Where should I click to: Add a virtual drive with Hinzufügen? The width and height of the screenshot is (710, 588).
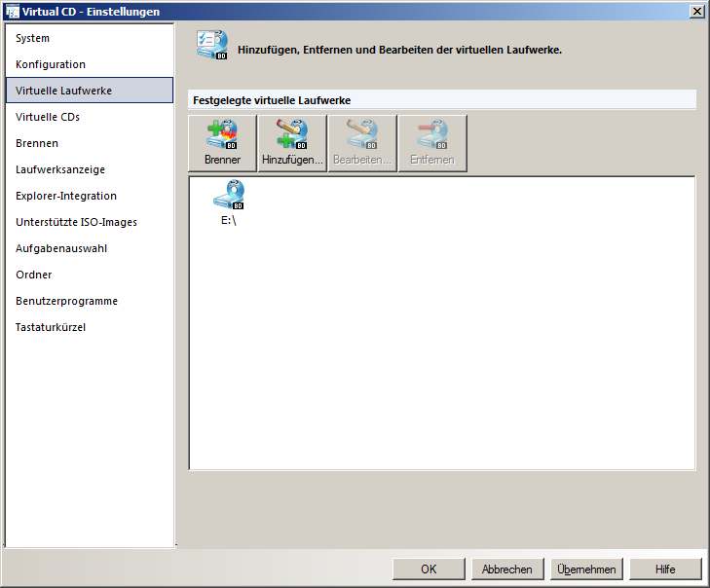point(292,143)
